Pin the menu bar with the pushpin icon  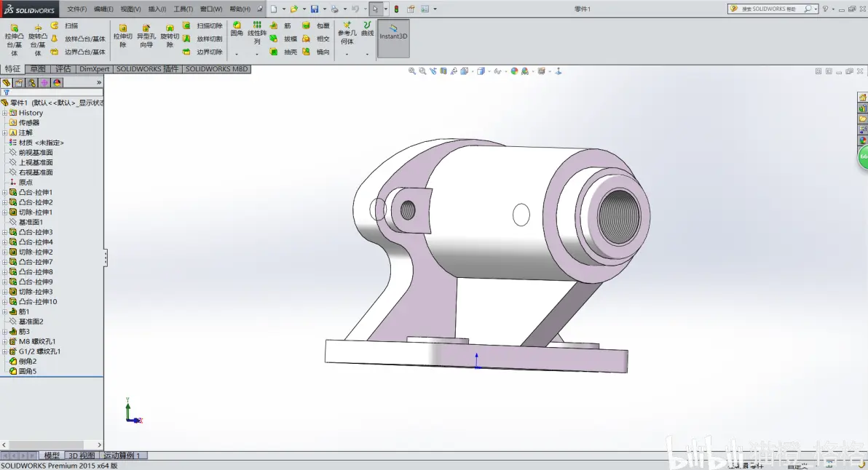coord(260,9)
